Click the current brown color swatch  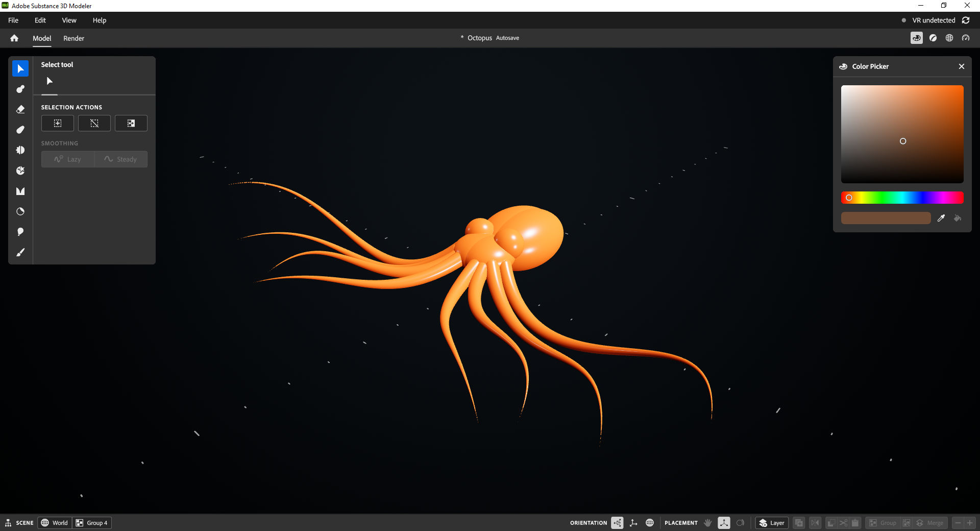point(886,218)
